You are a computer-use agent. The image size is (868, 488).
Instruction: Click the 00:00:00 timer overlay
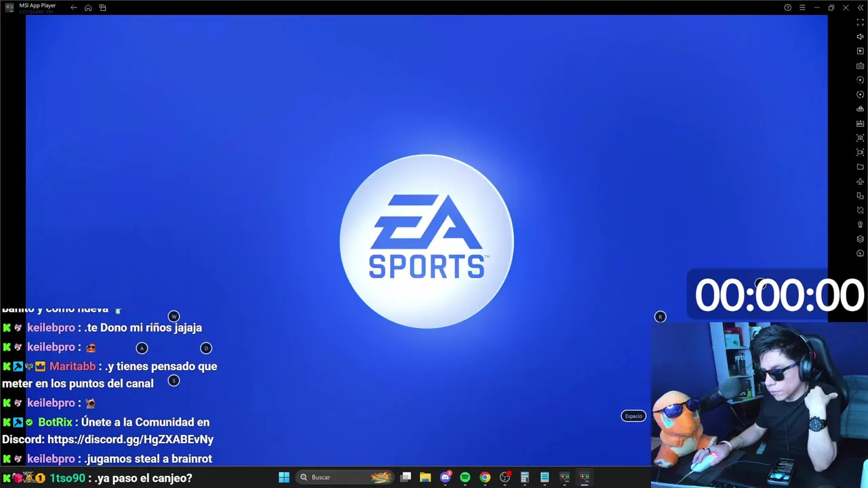tap(778, 296)
